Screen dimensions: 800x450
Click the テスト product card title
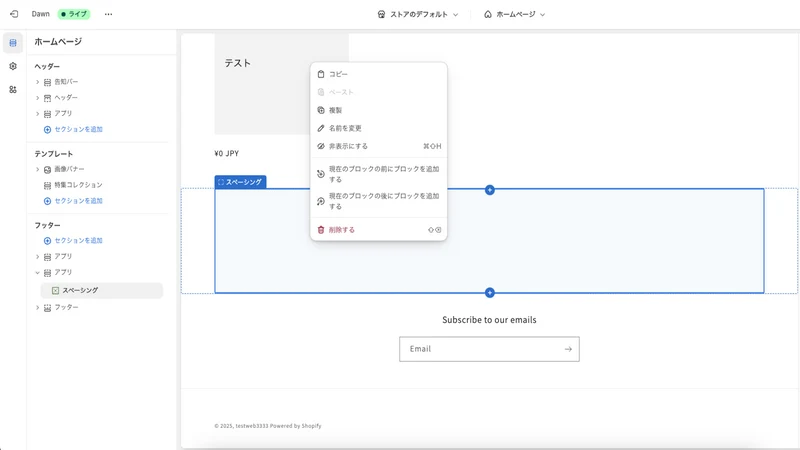[x=238, y=63]
